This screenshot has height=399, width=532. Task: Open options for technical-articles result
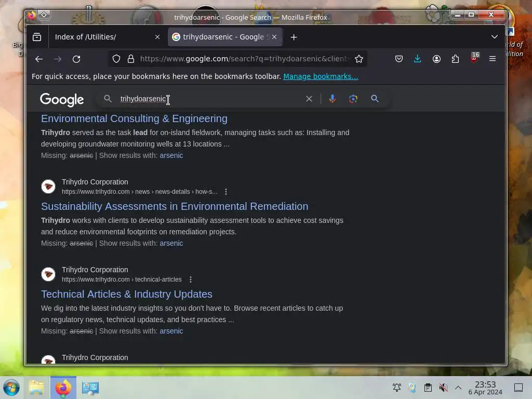pos(191,280)
